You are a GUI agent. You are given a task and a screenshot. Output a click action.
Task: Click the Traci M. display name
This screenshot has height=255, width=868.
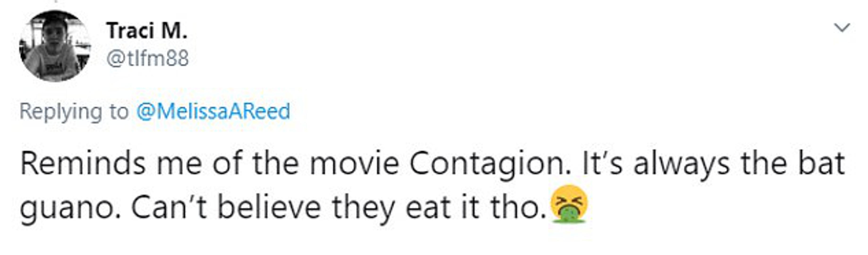(147, 31)
